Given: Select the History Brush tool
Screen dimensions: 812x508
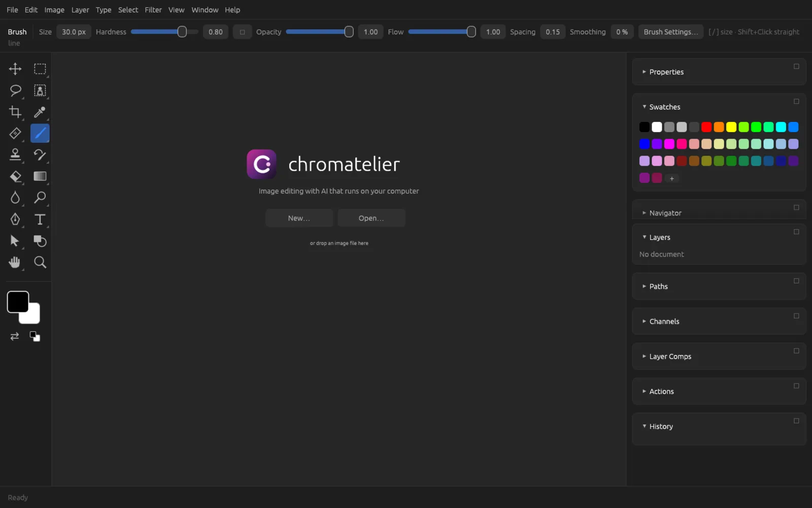Looking at the screenshot, I should pos(40,154).
